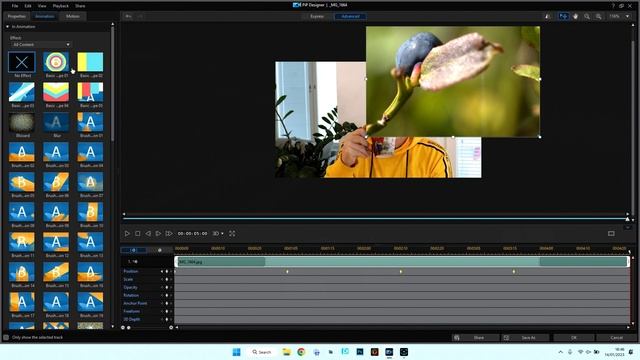The image size is (640, 360).
Task: Go to next Position keyframe
Action: tap(171, 271)
